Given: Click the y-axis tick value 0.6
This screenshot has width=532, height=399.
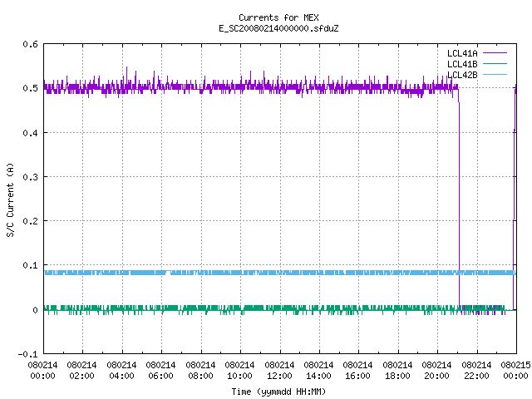Looking at the screenshot, I should click(x=30, y=44).
